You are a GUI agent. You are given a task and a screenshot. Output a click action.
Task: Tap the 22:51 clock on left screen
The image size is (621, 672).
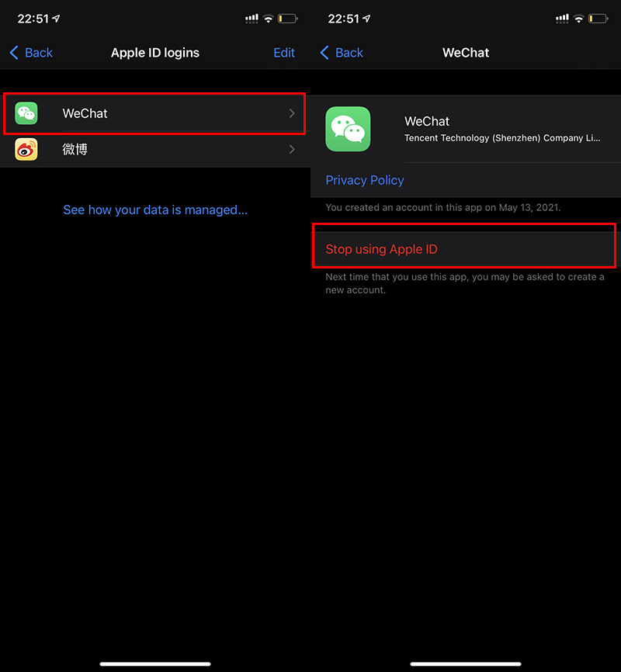tap(33, 19)
